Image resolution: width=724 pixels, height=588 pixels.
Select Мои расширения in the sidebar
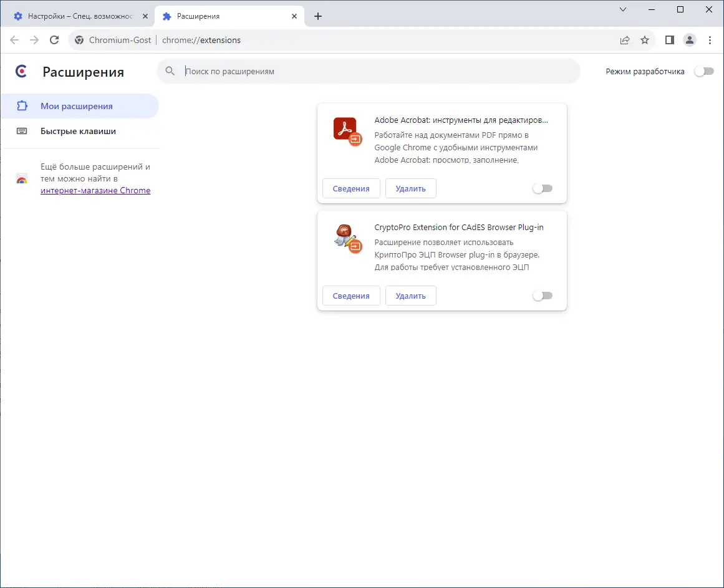(79, 106)
